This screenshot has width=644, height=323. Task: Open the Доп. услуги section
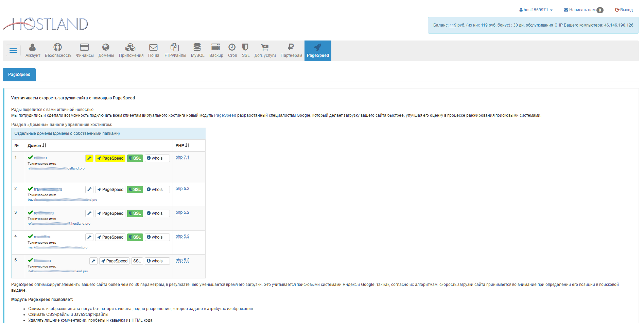coord(265,51)
